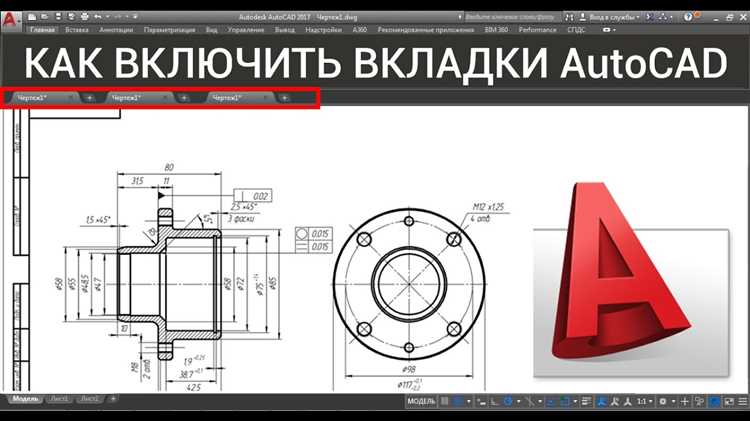Open the Performance ribbon tab
This screenshot has height=421, width=750.
(537, 30)
